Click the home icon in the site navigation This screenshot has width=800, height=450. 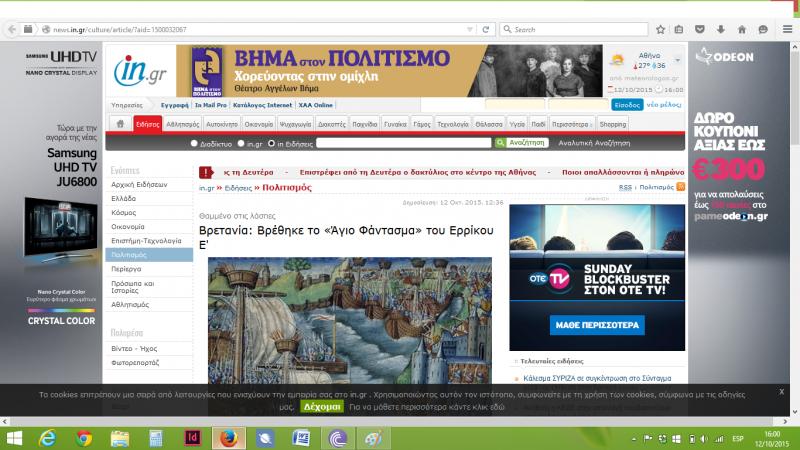120,124
